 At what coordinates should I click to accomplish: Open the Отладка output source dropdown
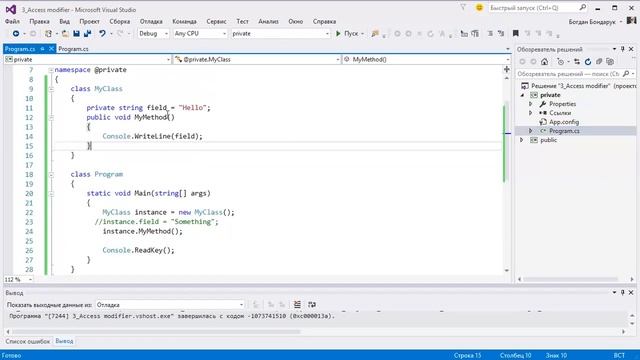(170, 305)
